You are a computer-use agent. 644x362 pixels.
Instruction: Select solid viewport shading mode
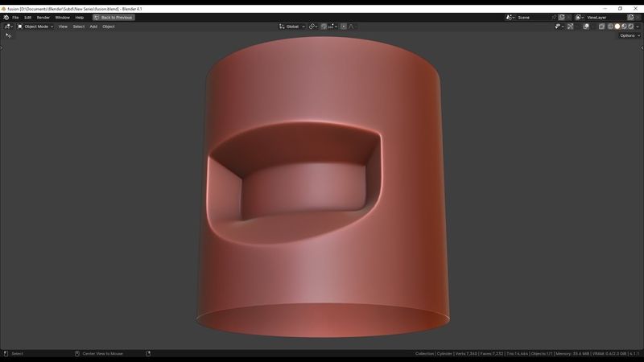(617, 27)
